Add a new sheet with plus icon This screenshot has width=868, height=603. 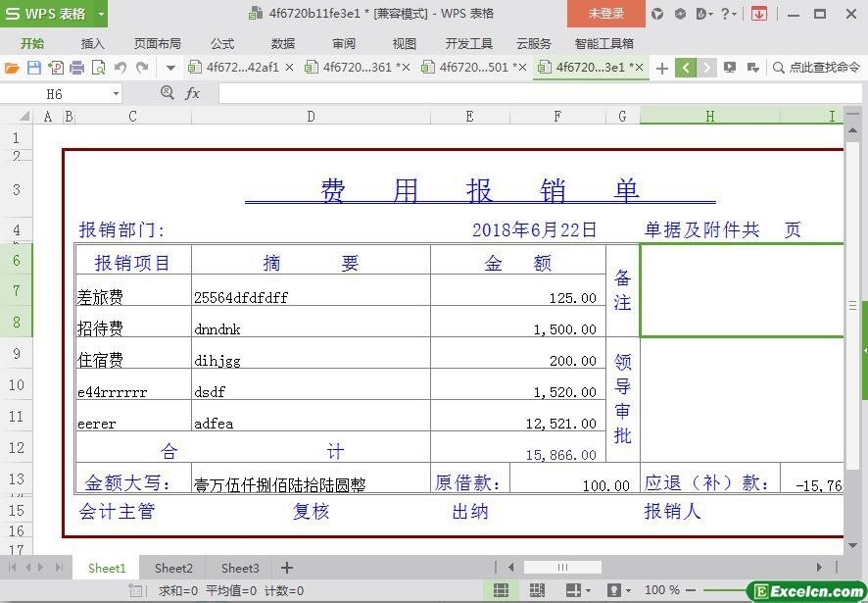click(x=287, y=568)
